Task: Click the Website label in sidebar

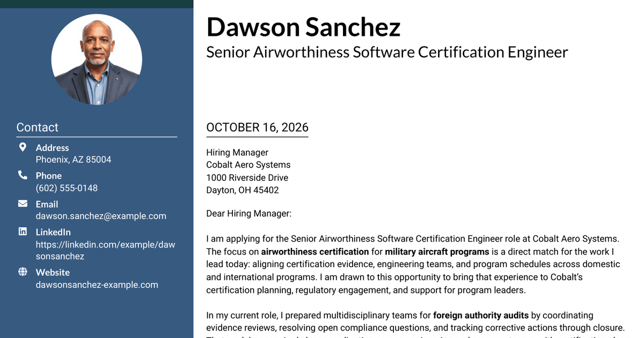Action: [x=53, y=272]
